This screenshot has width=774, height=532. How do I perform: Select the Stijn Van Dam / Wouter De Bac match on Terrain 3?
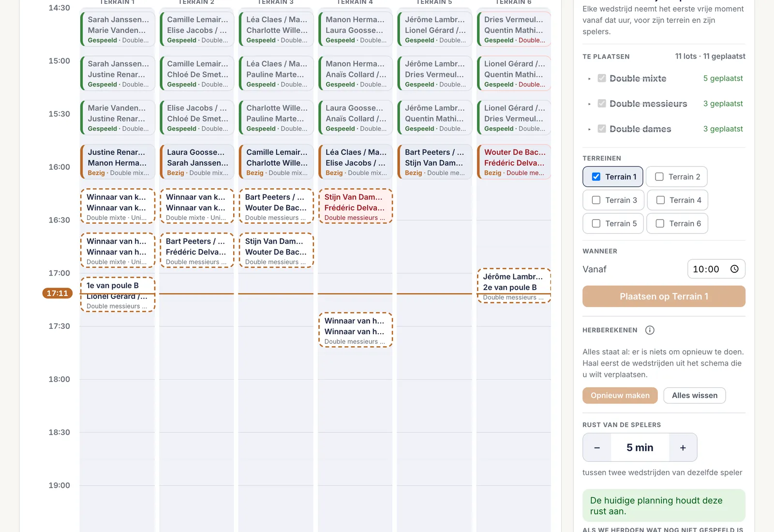[276, 251]
